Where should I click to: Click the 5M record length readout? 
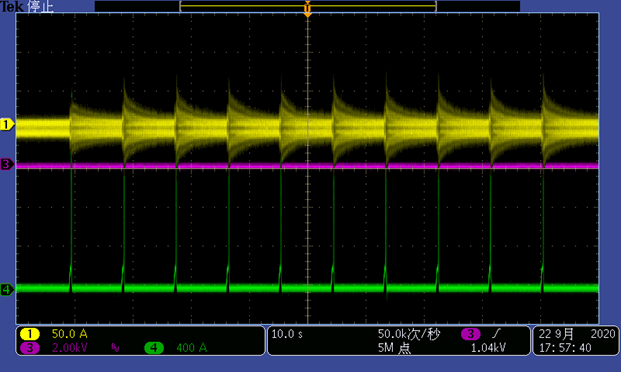pyautogui.click(x=394, y=348)
